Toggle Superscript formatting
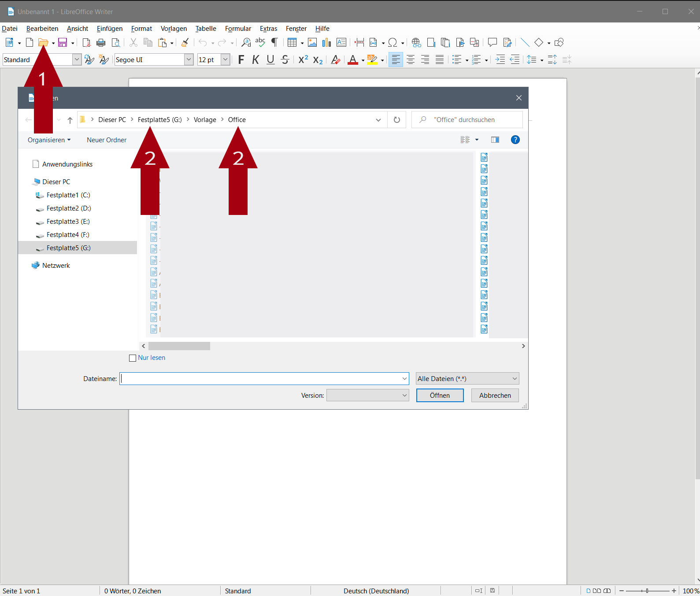This screenshot has height=596, width=700. pyautogui.click(x=303, y=59)
